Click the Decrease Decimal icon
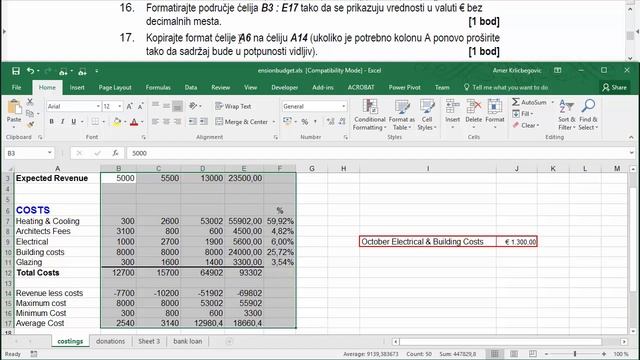The width and height of the screenshot is (640, 360). 342,122
